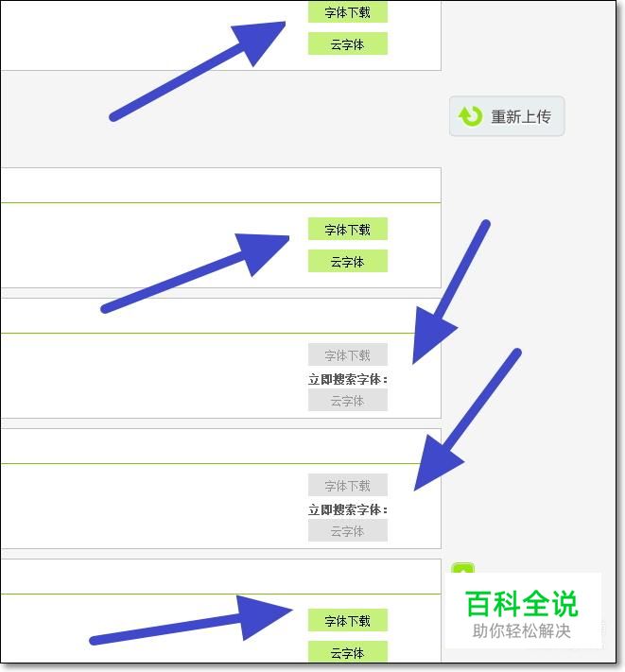Click the 助你轻松解决 slogan text
This screenshot has width=625, height=672.
click(x=522, y=630)
